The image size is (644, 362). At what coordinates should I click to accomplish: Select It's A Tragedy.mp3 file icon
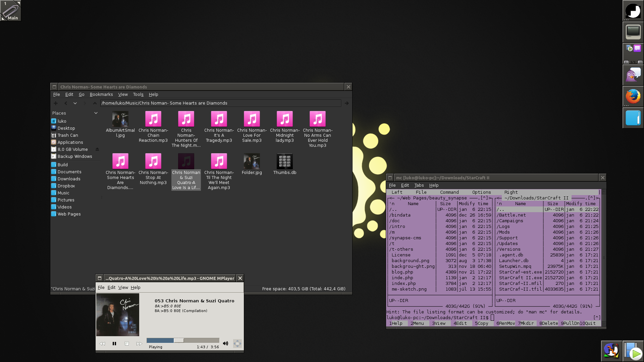pos(219,119)
